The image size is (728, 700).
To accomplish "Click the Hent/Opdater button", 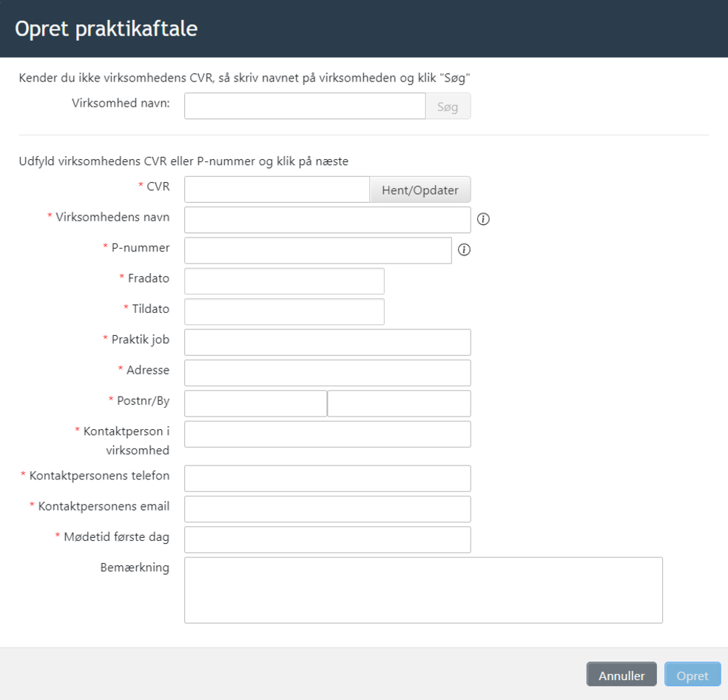I will (x=419, y=189).
